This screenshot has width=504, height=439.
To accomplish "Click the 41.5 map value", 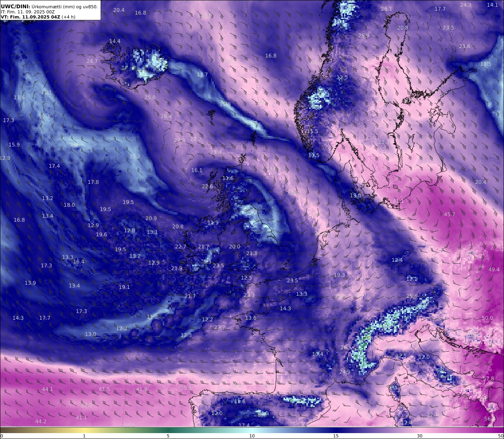I will click(x=104, y=389).
